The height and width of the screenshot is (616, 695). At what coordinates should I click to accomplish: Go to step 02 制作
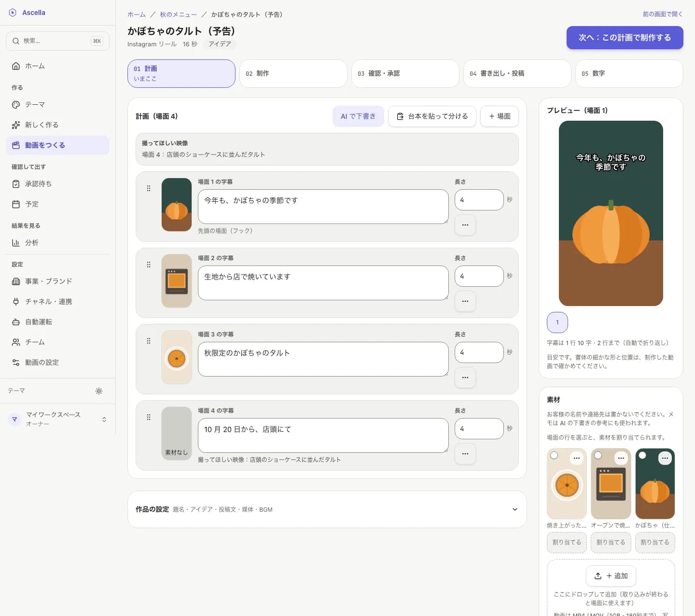click(x=293, y=73)
